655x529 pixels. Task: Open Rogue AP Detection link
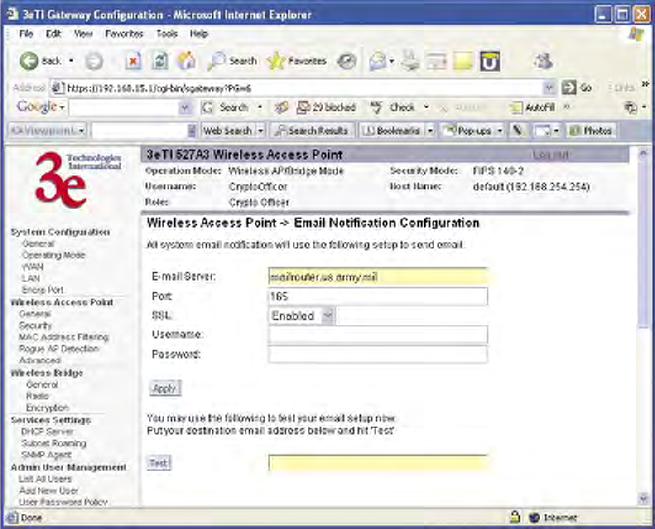coord(58,348)
